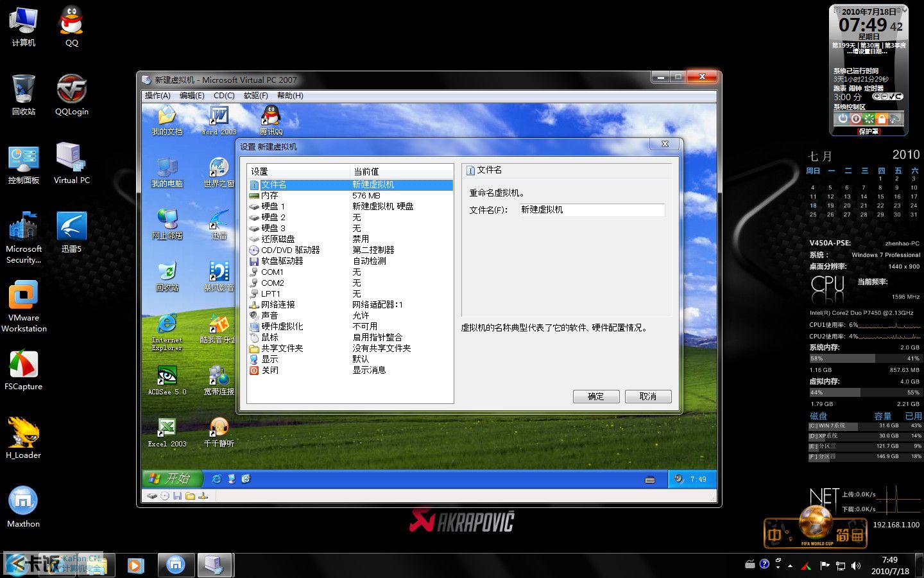Launch Virtual PC desktop shortcut

pos(72,163)
